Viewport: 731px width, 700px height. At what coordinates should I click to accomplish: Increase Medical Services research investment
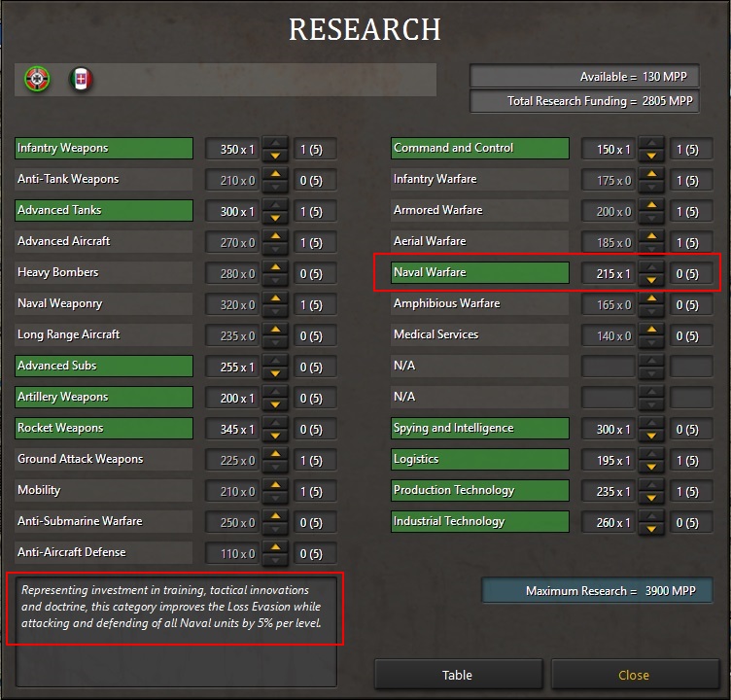(651, 330)
